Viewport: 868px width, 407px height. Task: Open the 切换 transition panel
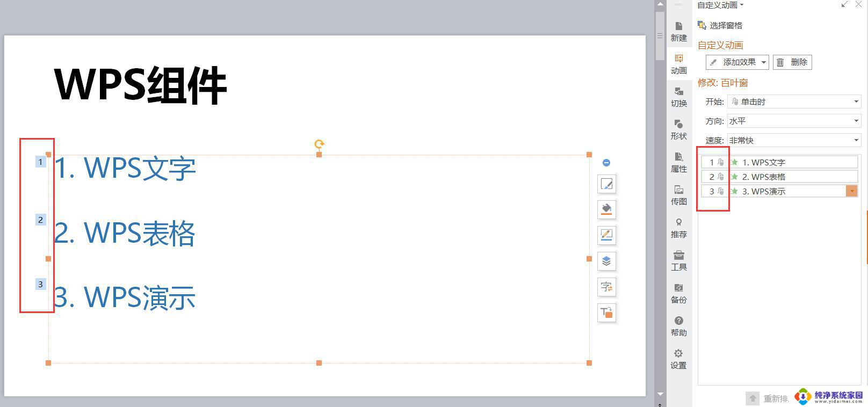point(678,97)
